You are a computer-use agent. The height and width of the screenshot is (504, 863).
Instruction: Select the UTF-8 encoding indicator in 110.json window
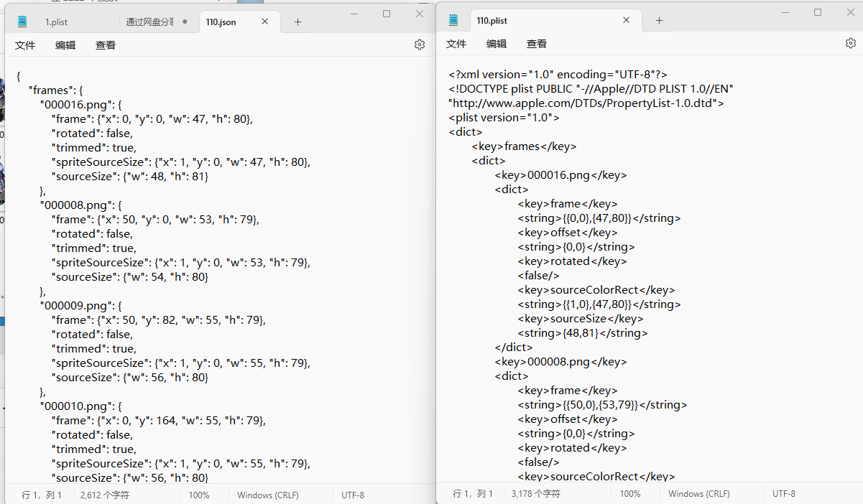(x=353, y=495)
